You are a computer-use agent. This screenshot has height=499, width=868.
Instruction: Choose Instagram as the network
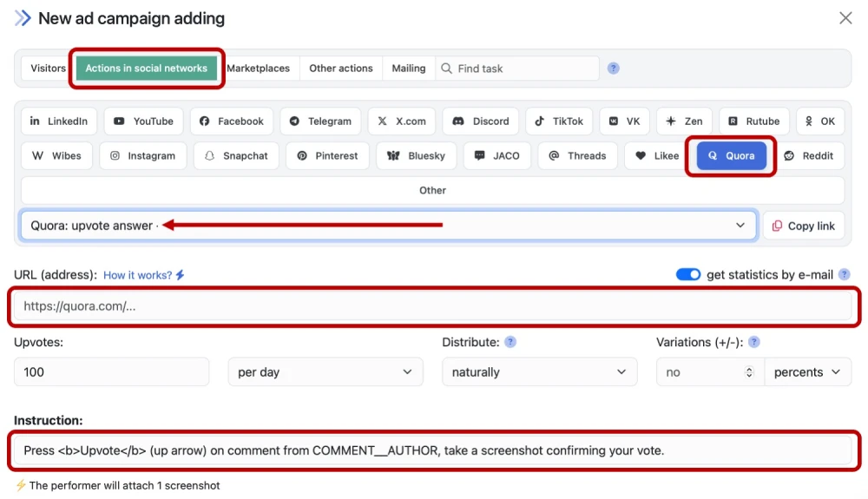pos(143,156)
